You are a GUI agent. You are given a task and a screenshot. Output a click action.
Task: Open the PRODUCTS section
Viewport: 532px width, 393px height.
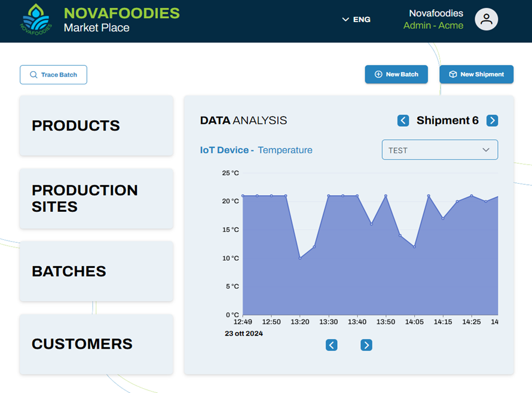[x=96, y=126]
